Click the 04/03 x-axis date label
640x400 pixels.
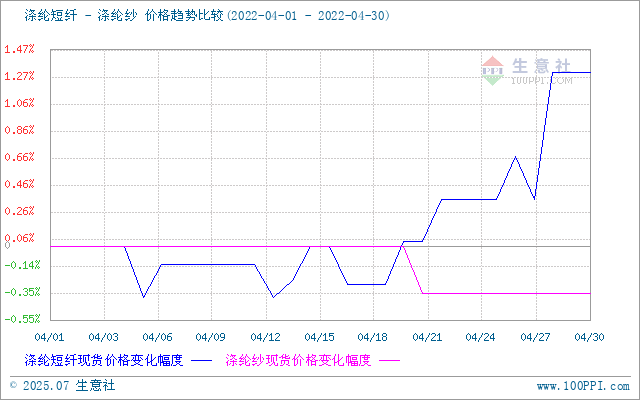tap(103, 337)
